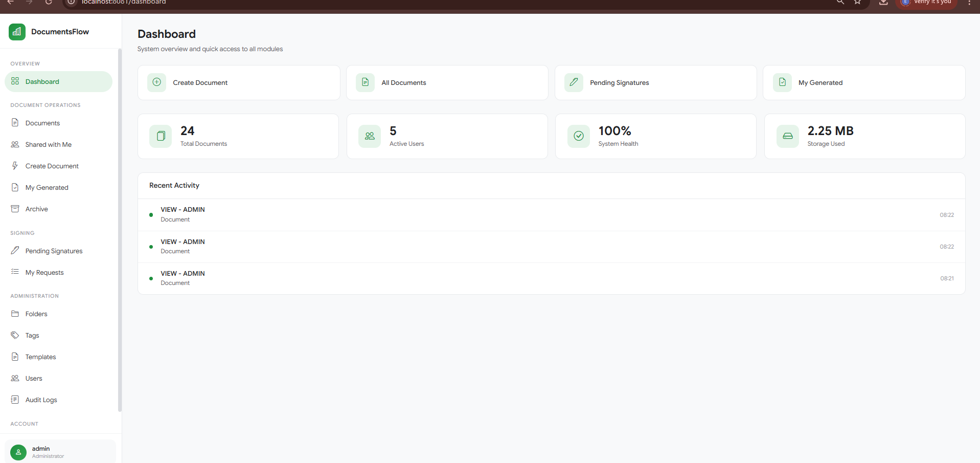Click the DocumentsFlow logo icon

[17, 32]
